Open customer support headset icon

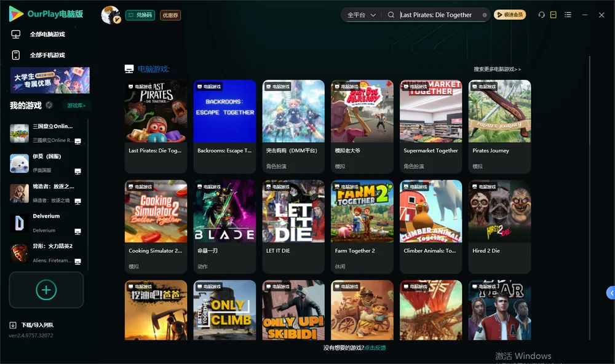(x=541, y=15)
